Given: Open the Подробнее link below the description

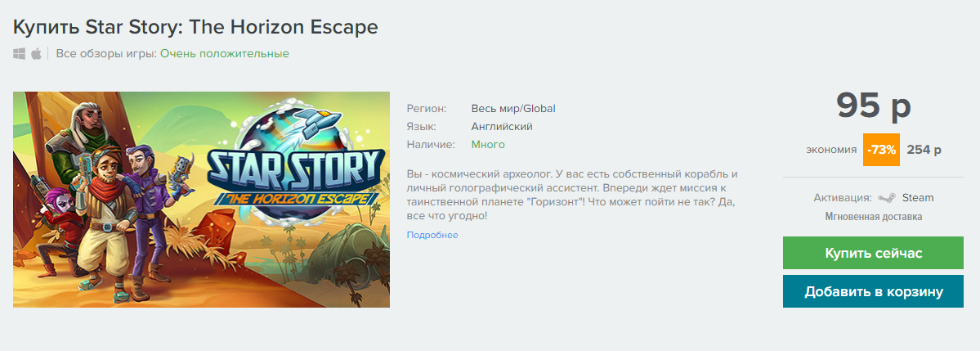Looking at the screenshot, I should (x=432, y=236).
